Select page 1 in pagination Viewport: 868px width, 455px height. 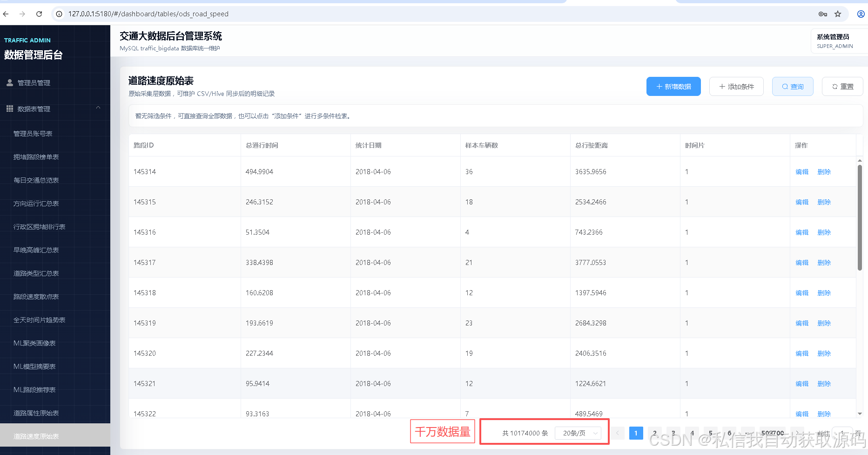point(636,433)
